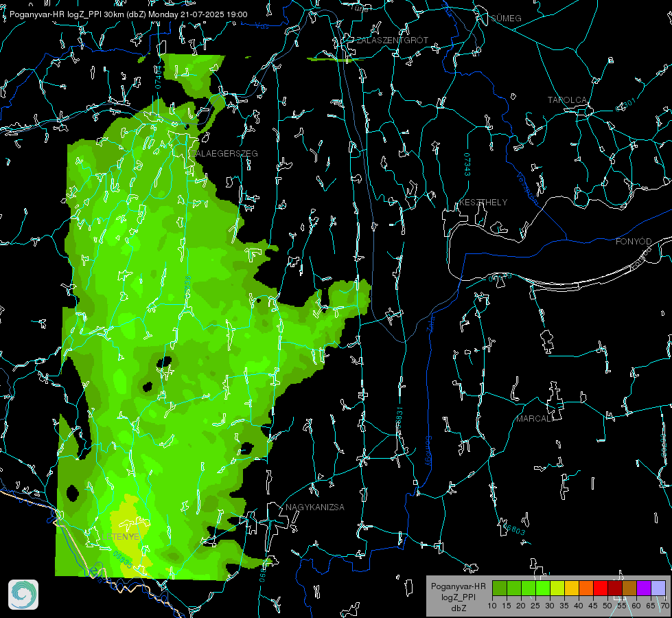Select the 40-45 dBZ orange legend swatch
The height and width of the screenshot is (618, 672).
[586, 588]
